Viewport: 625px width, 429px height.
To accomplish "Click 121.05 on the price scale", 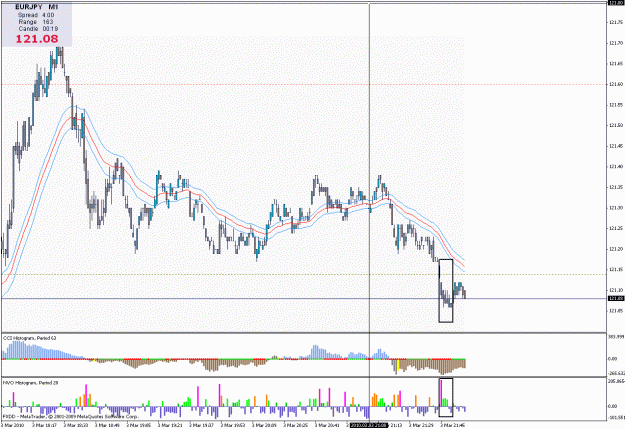I will [616, 311].
